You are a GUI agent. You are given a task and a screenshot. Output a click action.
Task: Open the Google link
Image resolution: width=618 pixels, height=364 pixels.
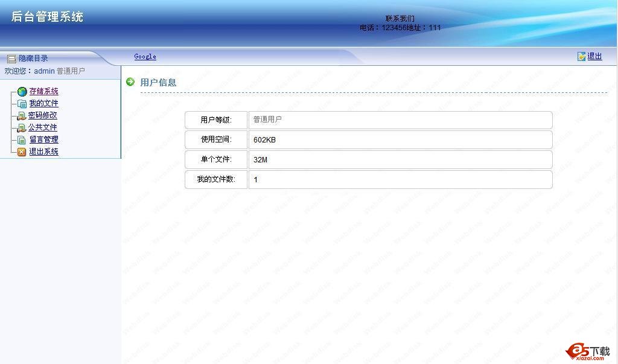[x=145, y=56]
